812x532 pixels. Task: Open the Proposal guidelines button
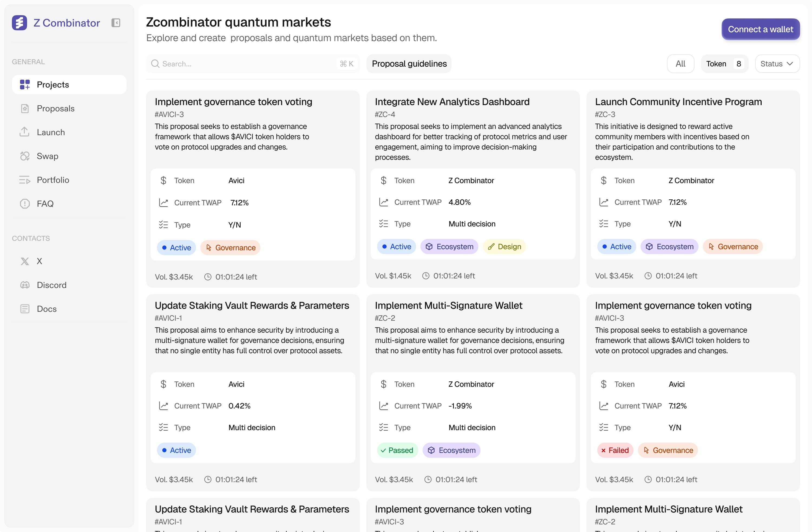coord(409,64)
